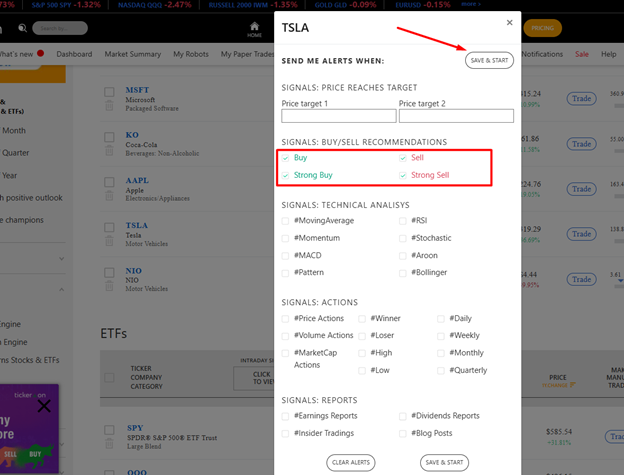The width and height of the screenshot is (624, 475).
Task: Check #Volume Actions alert
Action: tap(285, 336)
